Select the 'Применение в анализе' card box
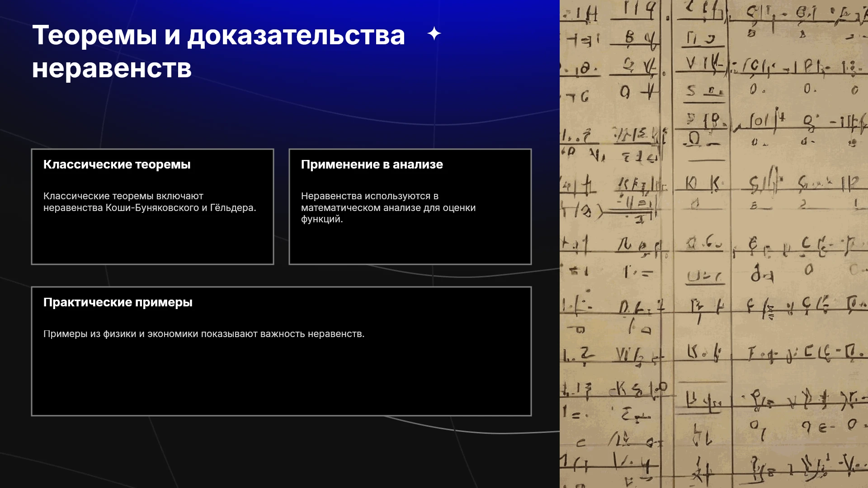 [410, 206]
